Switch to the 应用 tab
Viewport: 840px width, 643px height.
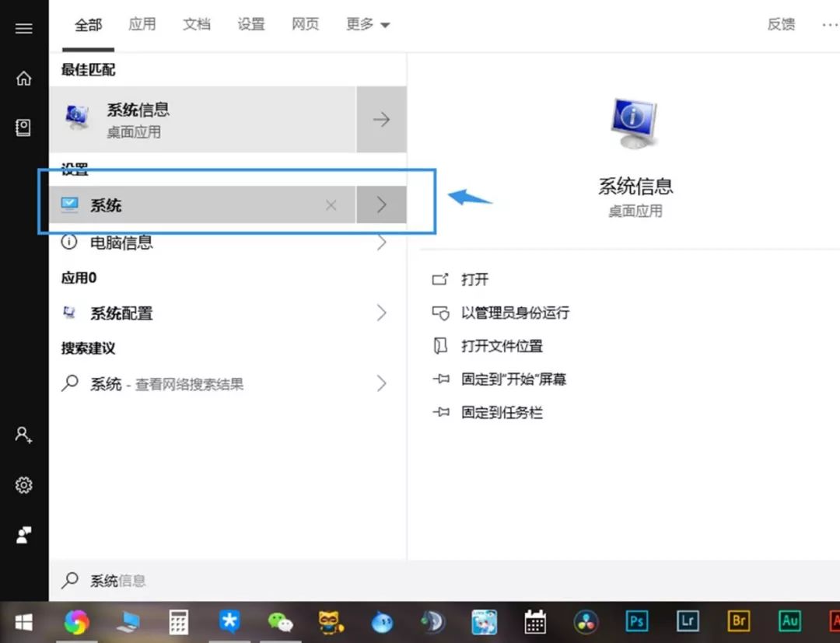pos(142,24)
